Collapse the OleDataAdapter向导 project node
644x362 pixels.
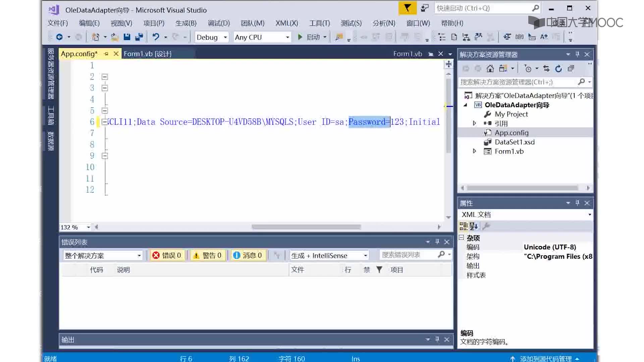[x=465, y=105]
